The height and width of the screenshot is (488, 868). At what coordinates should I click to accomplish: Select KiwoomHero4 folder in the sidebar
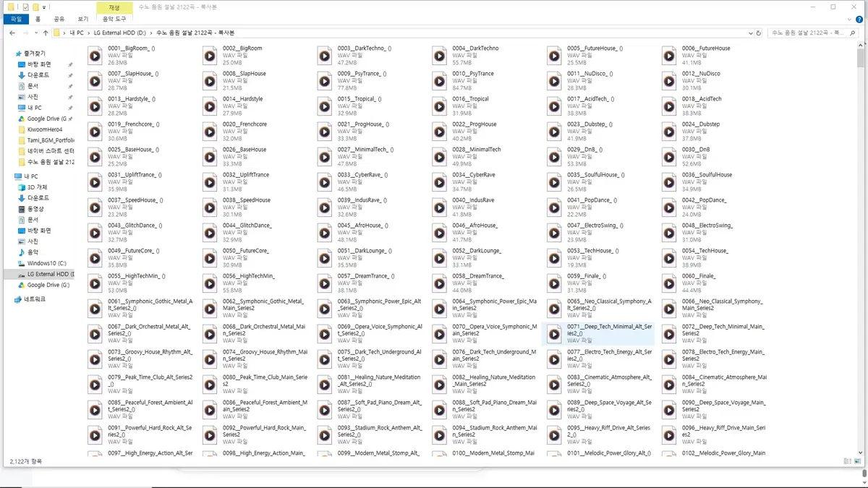pyautogui.click(x=46, y=129)
